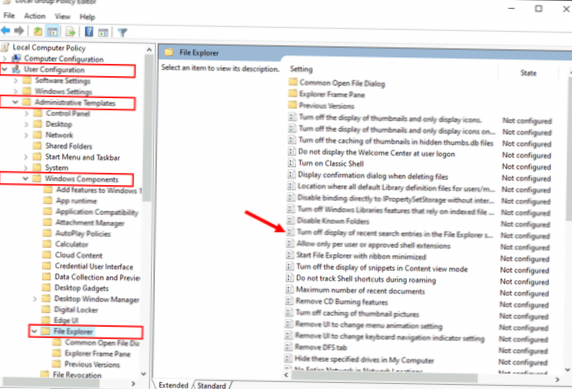The image size is (572, 389).
Task: Select Allow only per user or approved shell extensions
Action: pyautogui.click(x=373, y=245)
